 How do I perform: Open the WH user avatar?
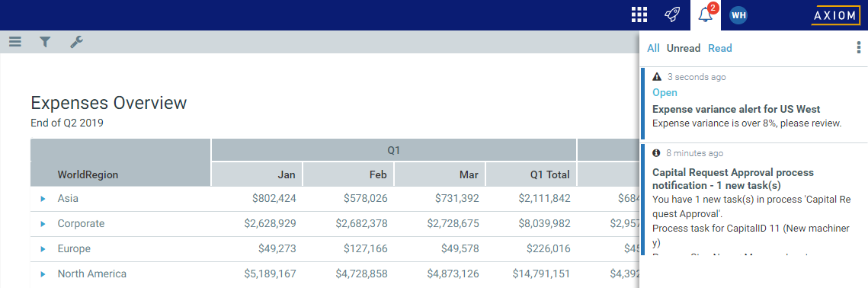738,15
